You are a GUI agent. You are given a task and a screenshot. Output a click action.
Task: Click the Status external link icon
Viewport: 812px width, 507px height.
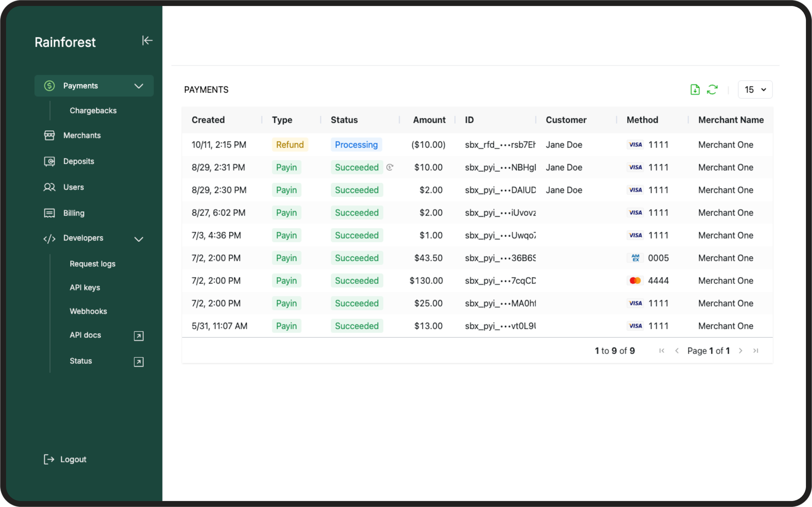[x=138, y=362]
